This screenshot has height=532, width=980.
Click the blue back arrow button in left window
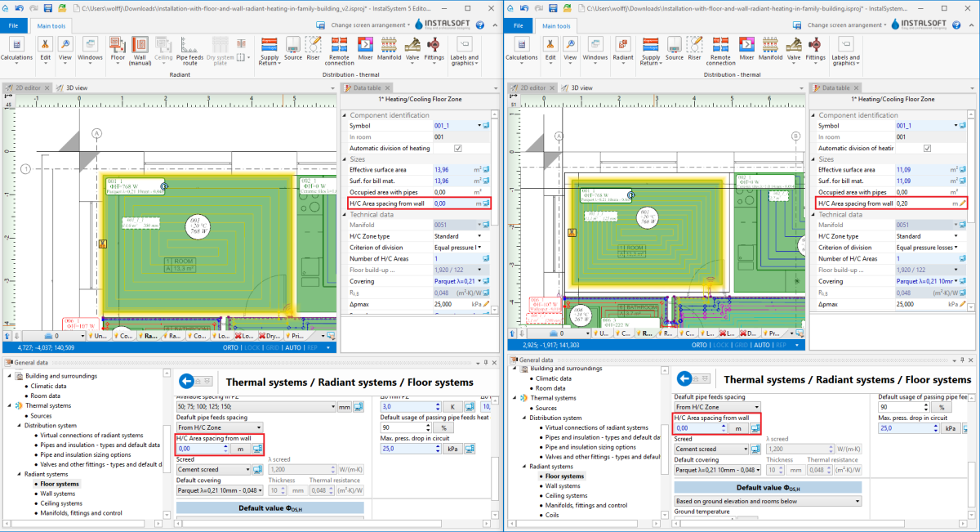(x=189, y=381)
